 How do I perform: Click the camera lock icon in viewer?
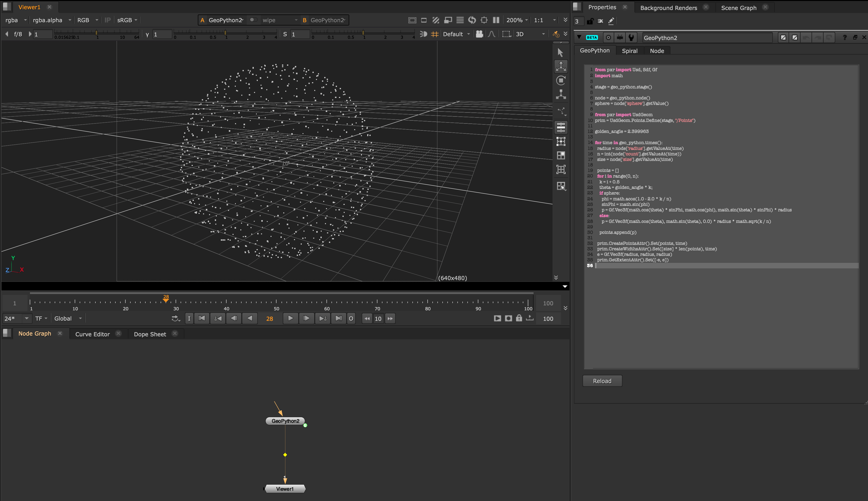click(x=479, y=34)
